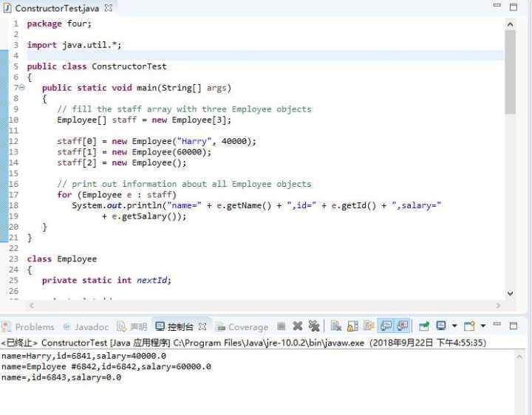Toggle Word Wrap in the console toolbar
Image resolution: width=532 pixels, height=415 pixels.
(369, 326)
